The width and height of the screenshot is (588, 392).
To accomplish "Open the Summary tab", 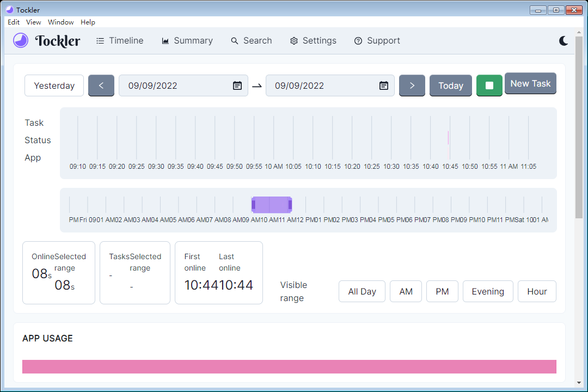I will coord(187,40).
